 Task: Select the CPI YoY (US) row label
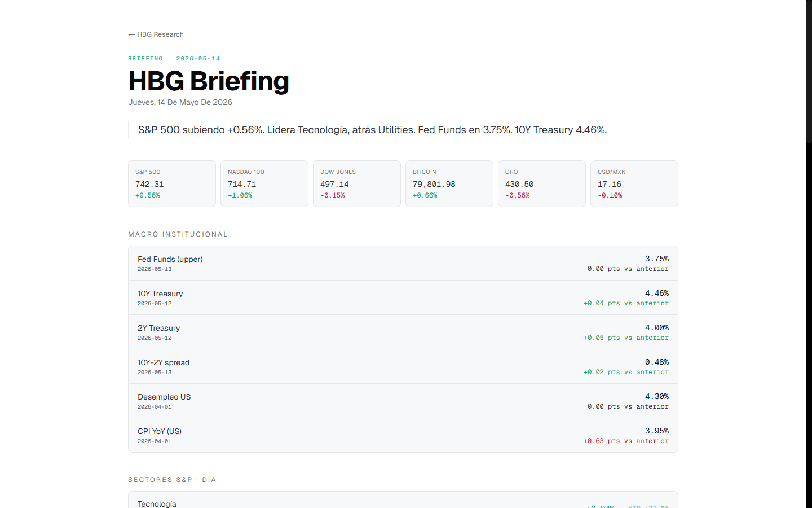[160, 431]
